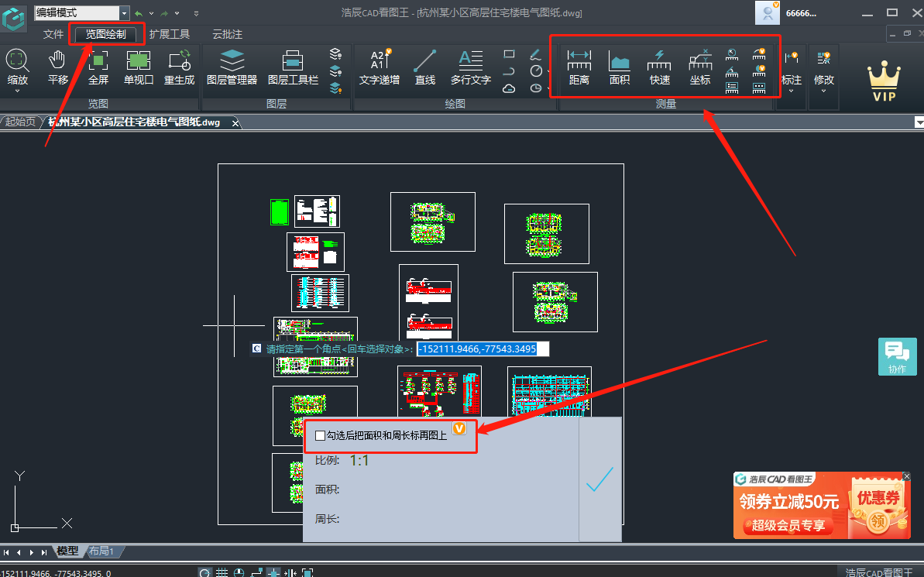This screenshot has width=924, height=577.
Task: Activate the 平移 pan hand tool
Action: point(58,67)
